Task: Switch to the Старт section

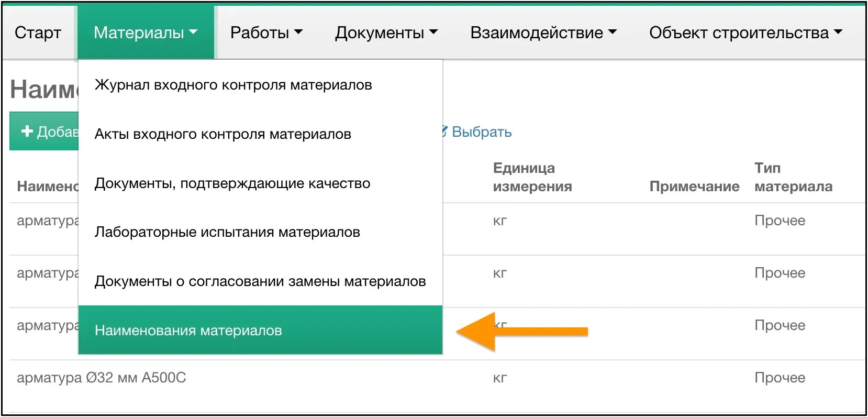Action: (x=38, y=32)
